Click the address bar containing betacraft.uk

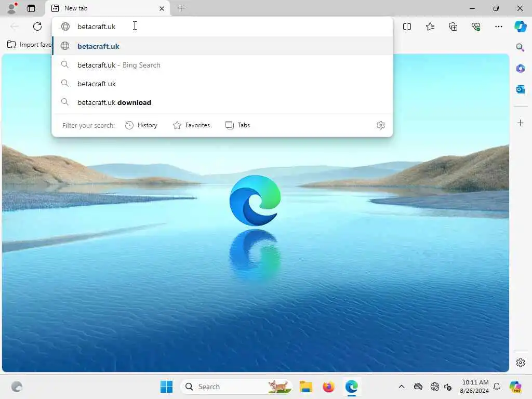click(222, 26)
